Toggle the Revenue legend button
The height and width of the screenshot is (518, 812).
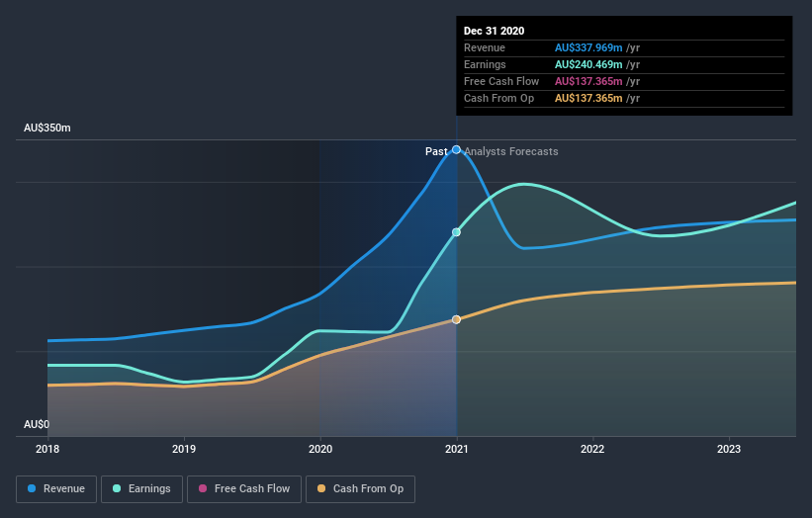tap(56, 489)
